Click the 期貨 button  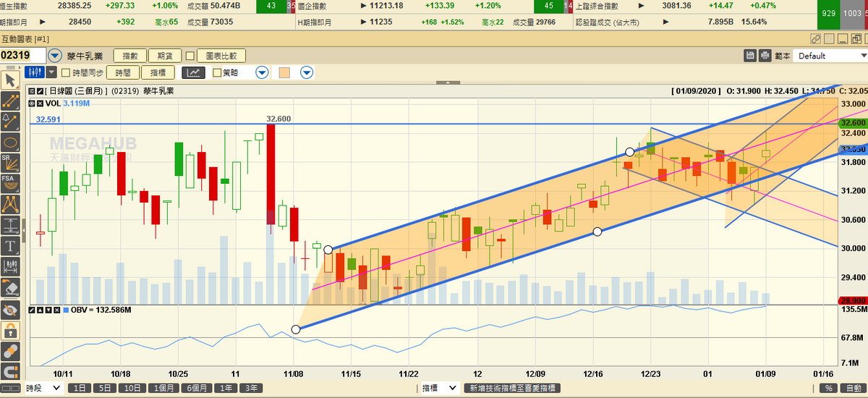click(x=165, y=56)
